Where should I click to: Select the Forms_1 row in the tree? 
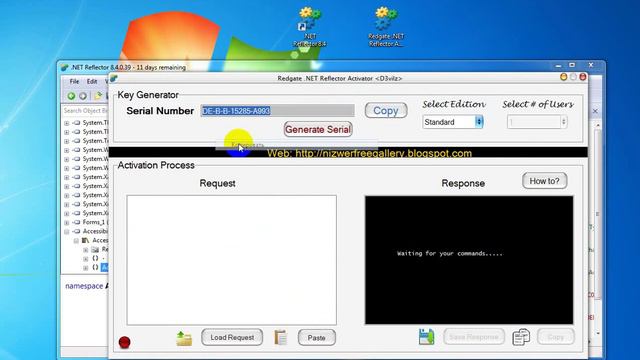click(89, 222)
